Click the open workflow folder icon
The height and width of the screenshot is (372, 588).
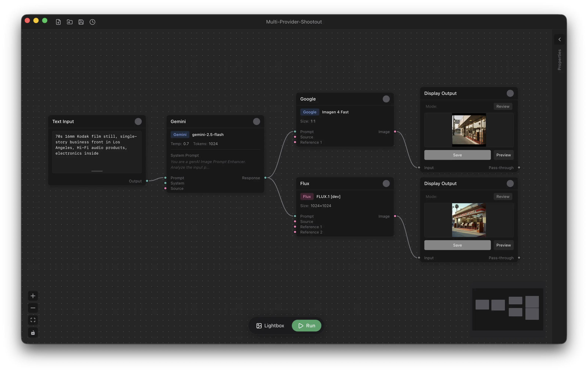coord(70,22)
